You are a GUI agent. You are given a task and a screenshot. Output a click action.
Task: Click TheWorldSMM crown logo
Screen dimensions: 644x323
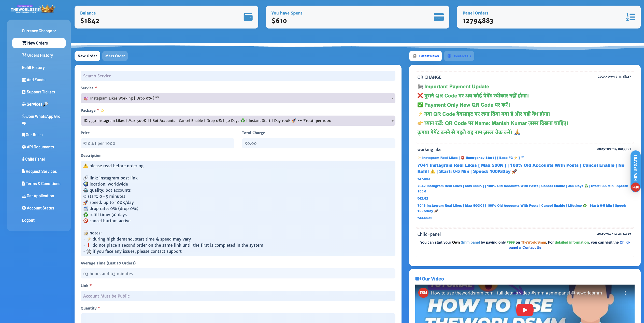tap(33, 9)
